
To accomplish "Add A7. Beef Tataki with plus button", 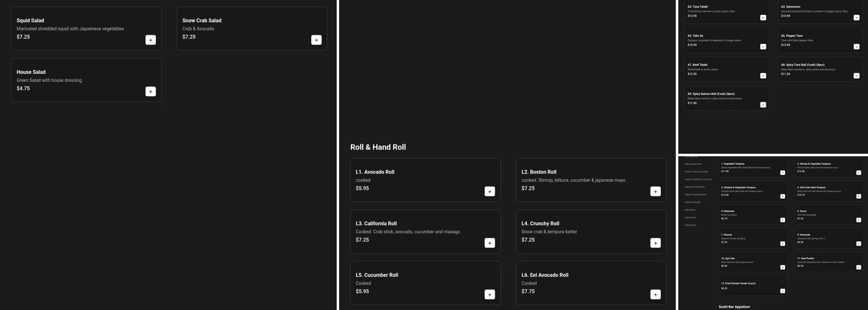I will [763, 76].
